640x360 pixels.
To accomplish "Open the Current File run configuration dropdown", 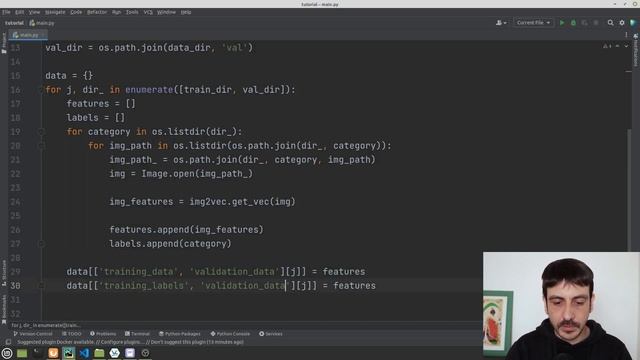I will (x=533, y=23).
